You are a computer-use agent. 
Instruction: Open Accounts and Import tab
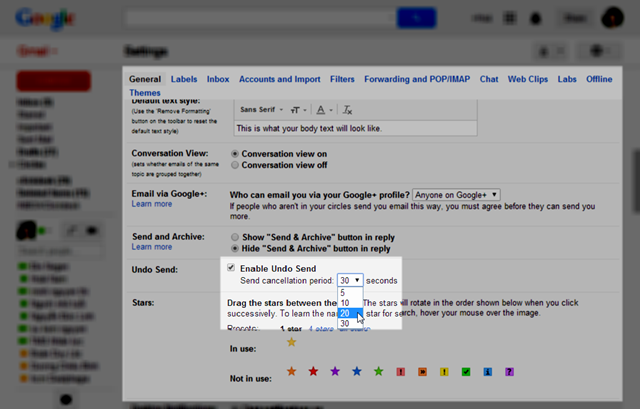[280, 79]
